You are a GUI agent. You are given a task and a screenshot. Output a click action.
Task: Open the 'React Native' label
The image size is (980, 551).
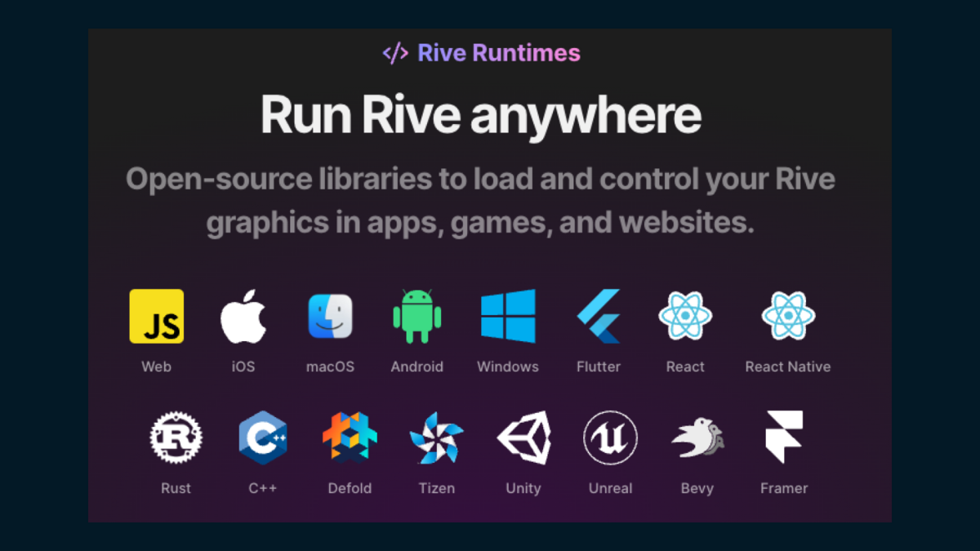click(788, 367)
